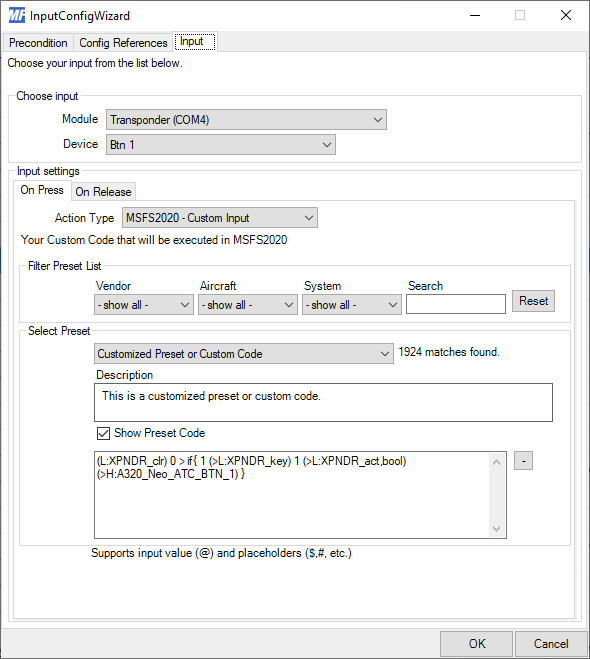
Task: Expand the Device dropdown showing Btn 1
Action: pos(221,145)
